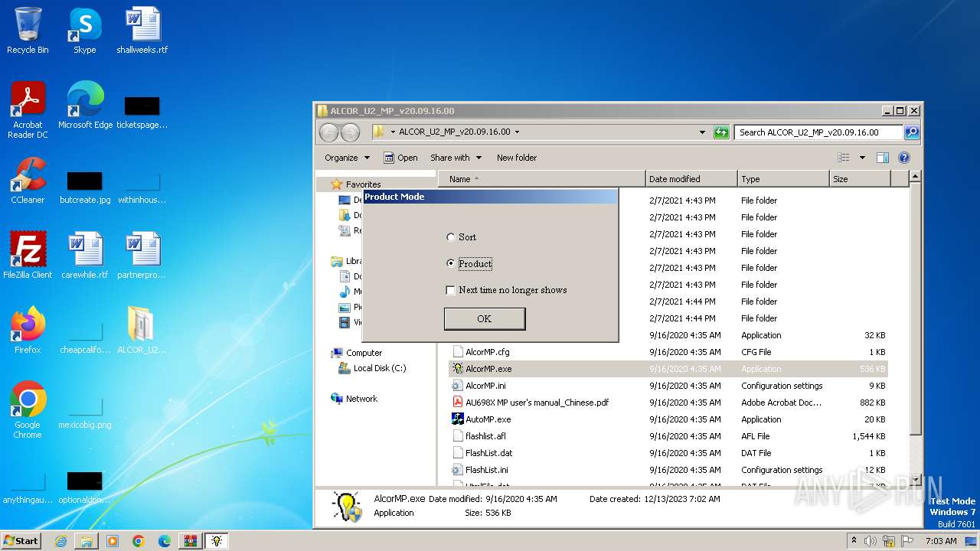The height and width of the screenshot is (551, 980).
Task: Expand the Organize dropdown menu
Action: [347, 158]
